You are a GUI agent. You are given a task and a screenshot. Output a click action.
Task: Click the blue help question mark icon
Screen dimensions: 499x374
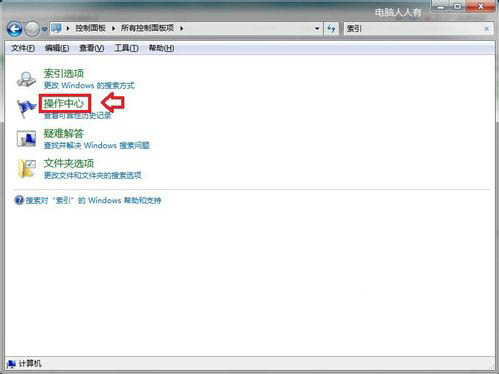[x=19, y=200]
